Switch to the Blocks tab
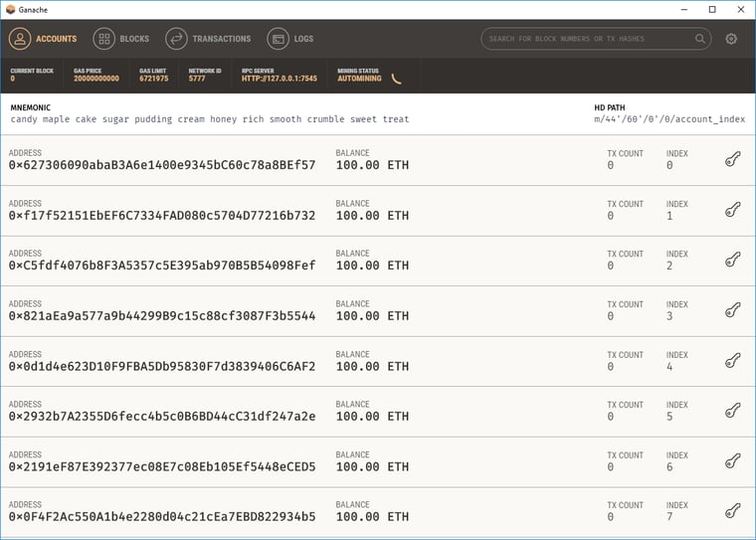The width and height of the screenshot is (756, 540). (x=121, y=39)
